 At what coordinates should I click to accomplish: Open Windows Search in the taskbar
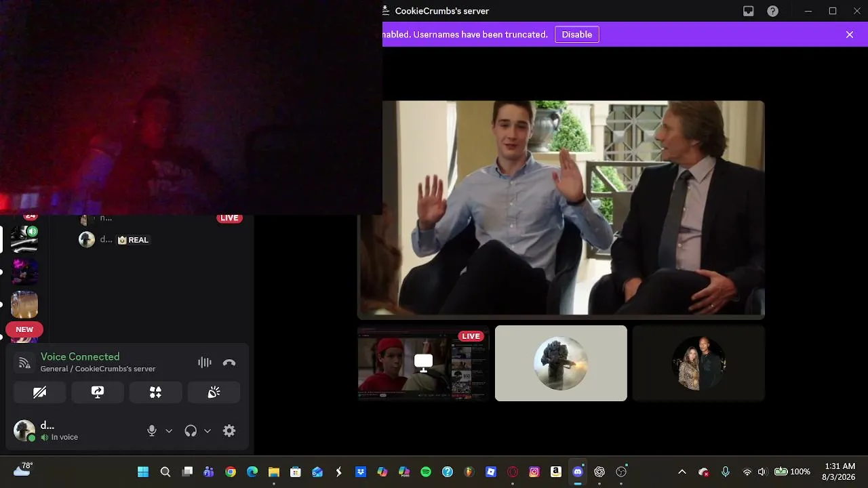[x=165, y=472]
